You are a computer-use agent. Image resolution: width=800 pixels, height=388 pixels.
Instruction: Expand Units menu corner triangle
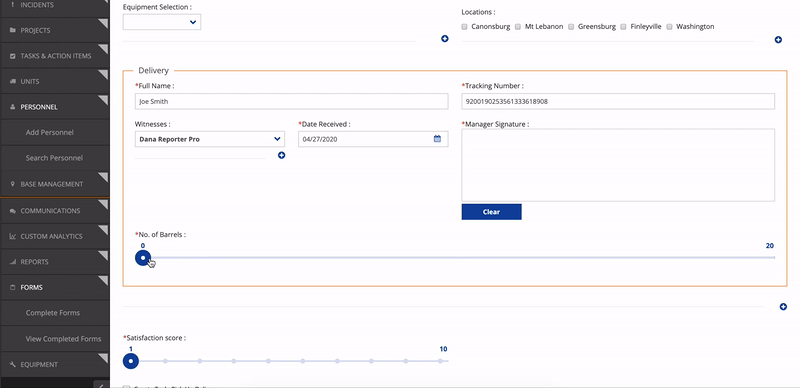pyautogui.click(x=105, y=74)
